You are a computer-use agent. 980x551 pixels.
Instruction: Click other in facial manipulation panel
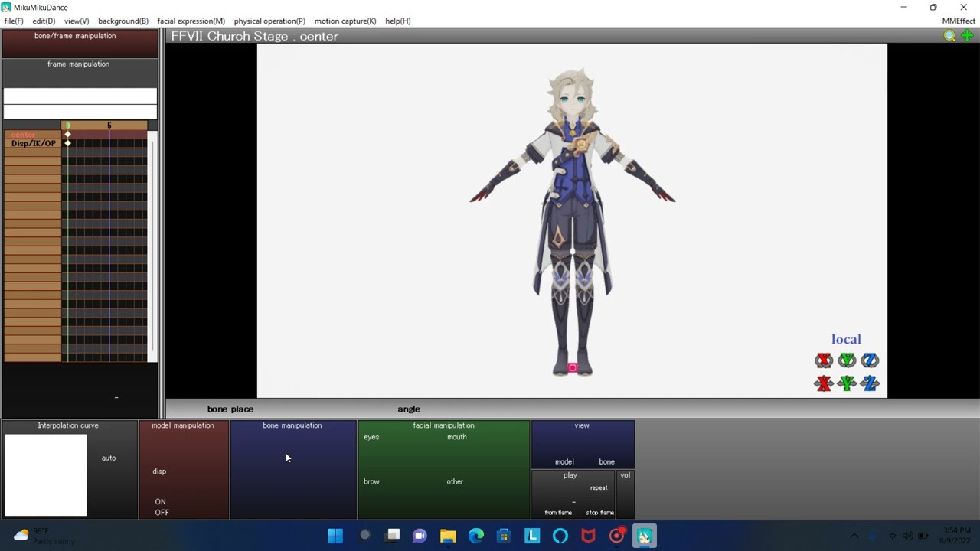coord(455,481)
